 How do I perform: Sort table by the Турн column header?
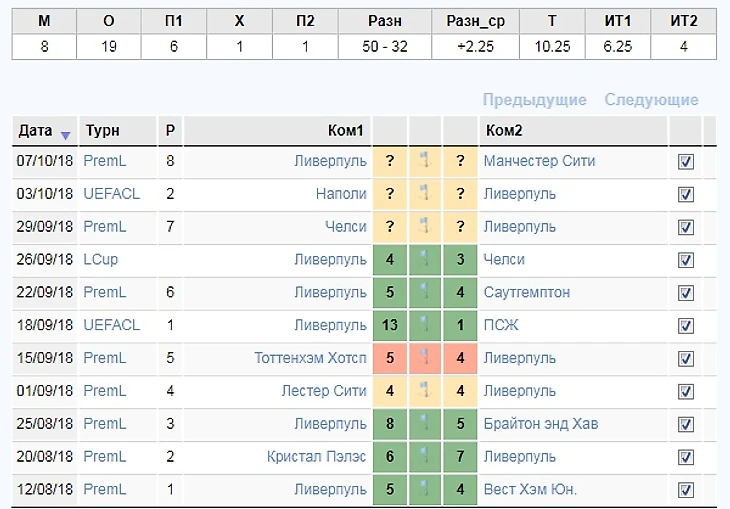click(x=103, y=131)
